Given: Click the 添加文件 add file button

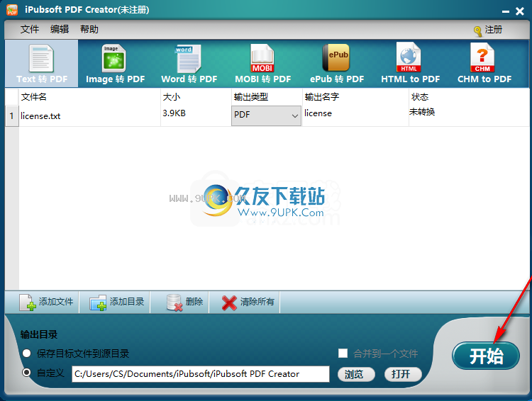Looking at the screenshot, I should [47, 302].
